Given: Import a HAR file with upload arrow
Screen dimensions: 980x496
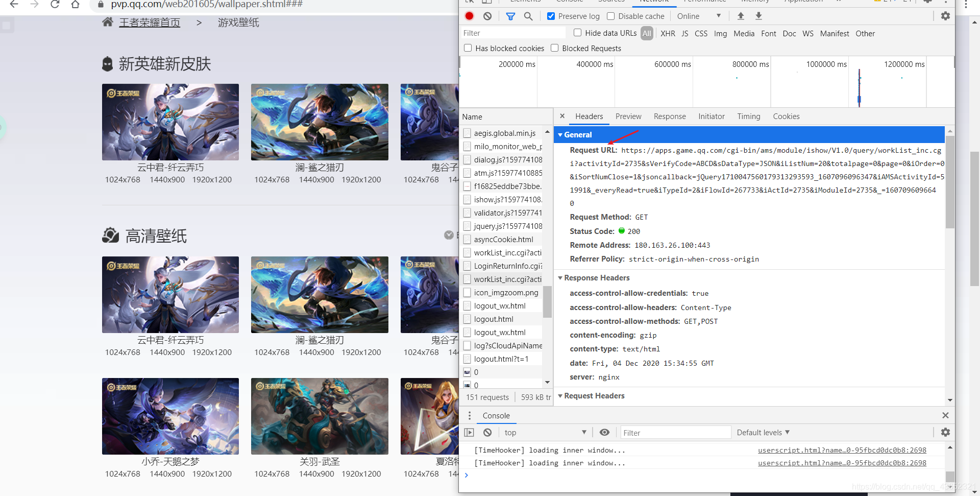Looking at the screenshot, I should 741,16.
